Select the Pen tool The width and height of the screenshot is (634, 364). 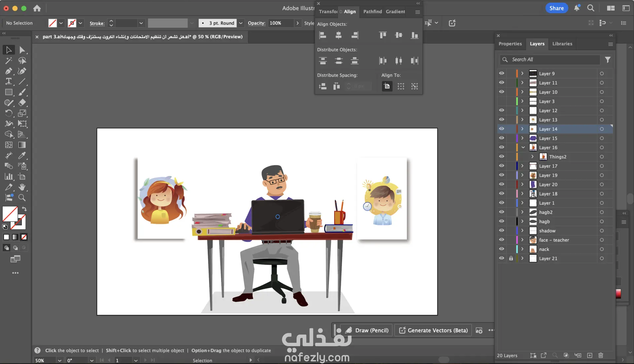[x=9, y=71]
